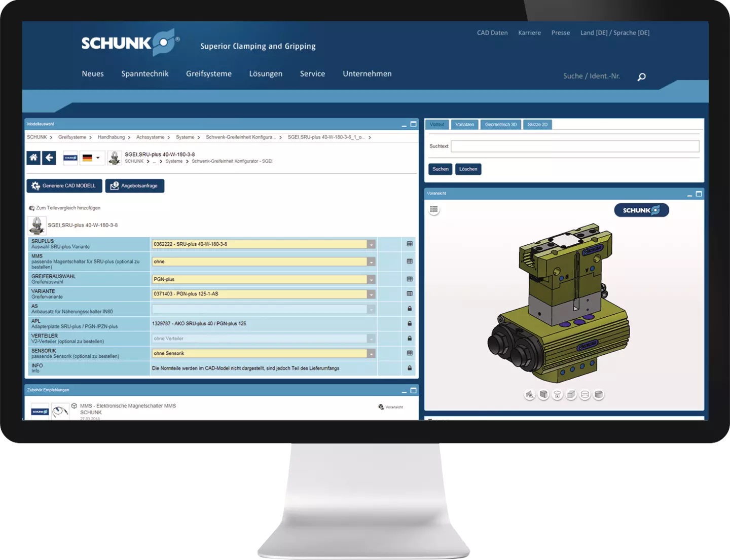This screenshot has width=730, height=560.
Task: Click the lock icon next to the AS row
Action: 409,308
